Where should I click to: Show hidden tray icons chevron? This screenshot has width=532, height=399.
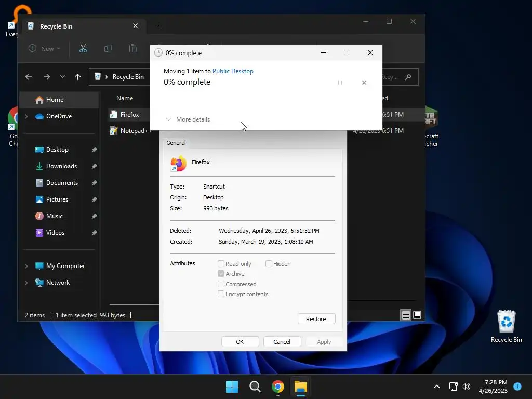(x=437, y=387)
